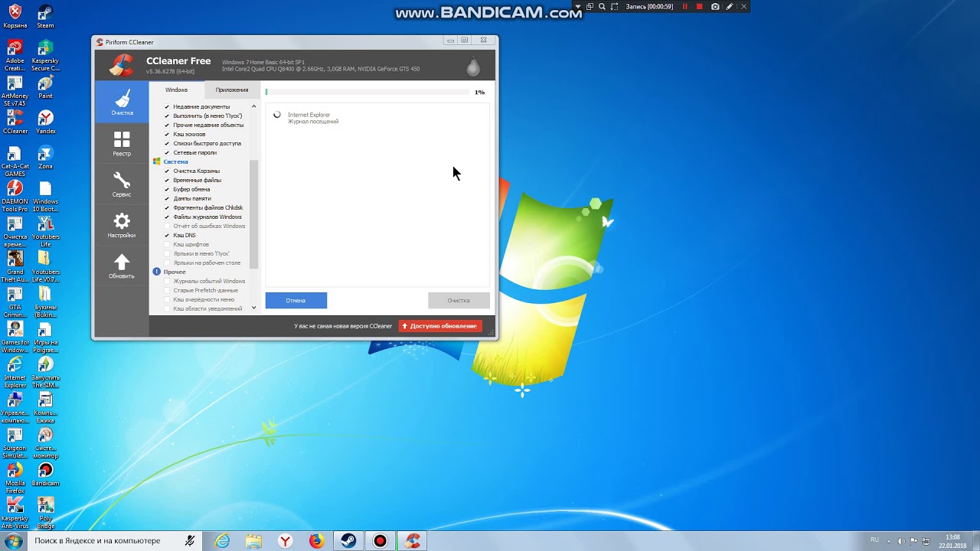
Task: Check Кэш шрифтов checkbox
Action: [x=167, y=245]
